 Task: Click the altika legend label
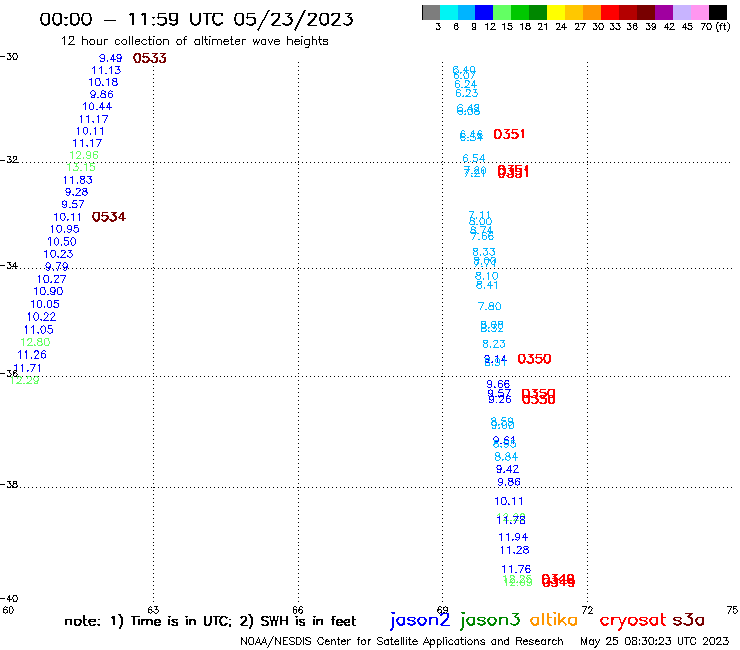pos(553,619)
